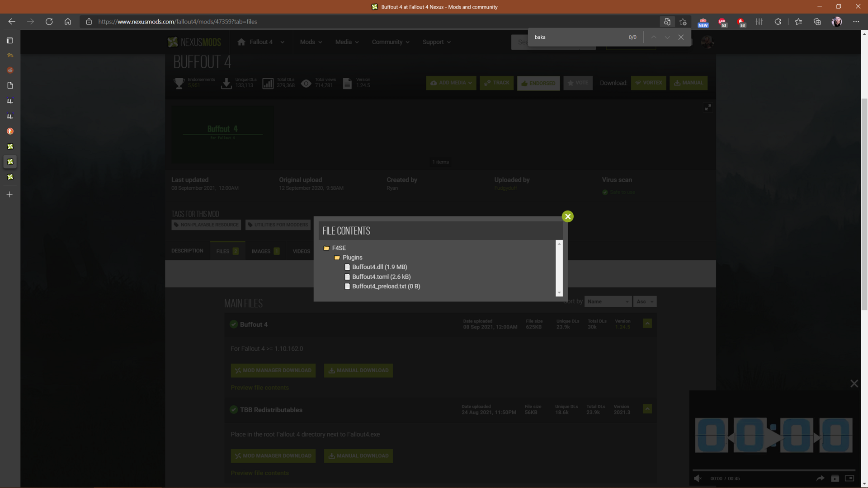Open the browser home page
The image size is (868, 488).
[68, 21]
